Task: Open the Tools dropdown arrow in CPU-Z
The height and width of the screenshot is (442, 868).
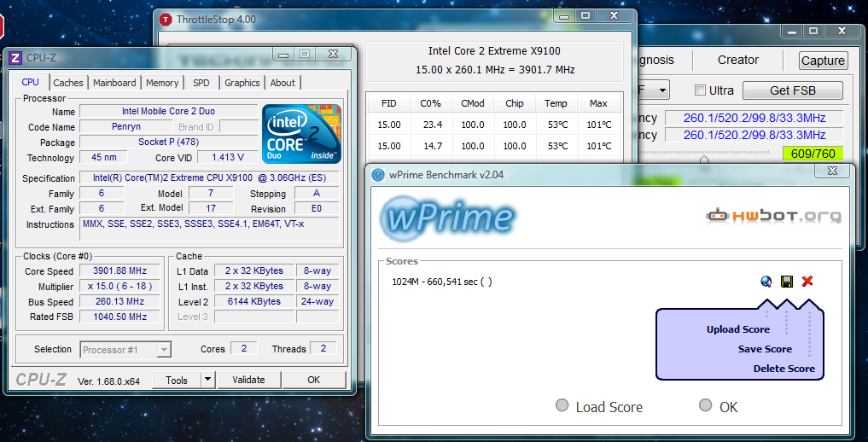Action: [x=207, y=380]
